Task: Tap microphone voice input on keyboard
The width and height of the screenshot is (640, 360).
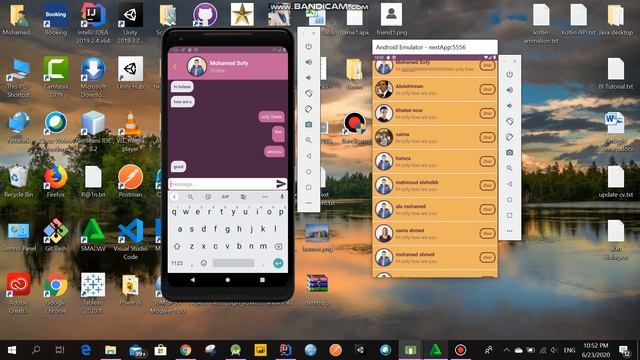Action: click(282, 197)
